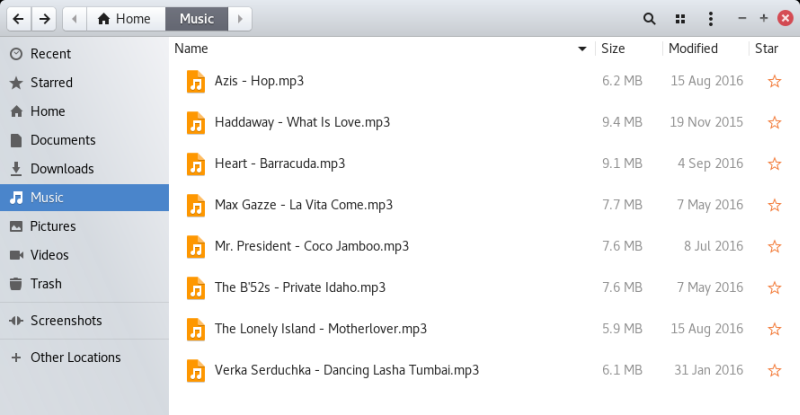
Task: Open Other Locations in the sidebar
Action: (x=84, y=357)
